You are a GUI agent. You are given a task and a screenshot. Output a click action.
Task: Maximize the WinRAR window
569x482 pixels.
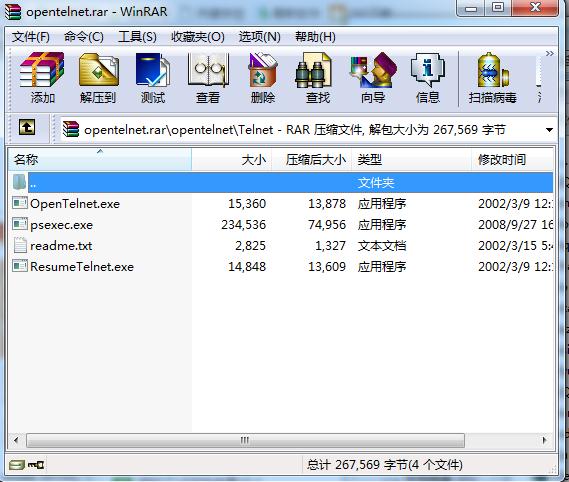tap(498, 8)
